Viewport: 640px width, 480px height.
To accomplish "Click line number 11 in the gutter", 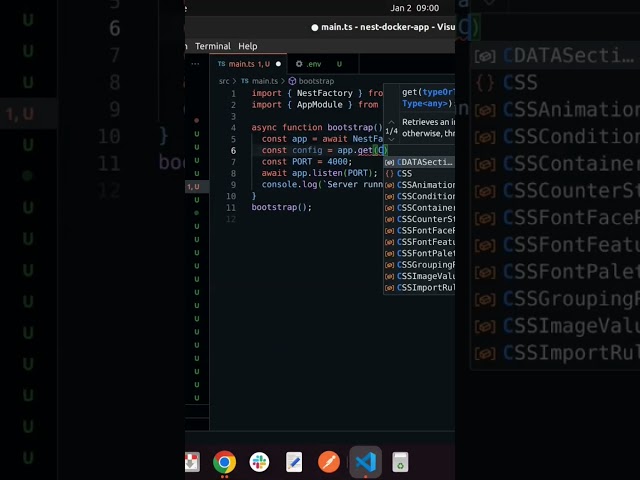I will 231,207.
